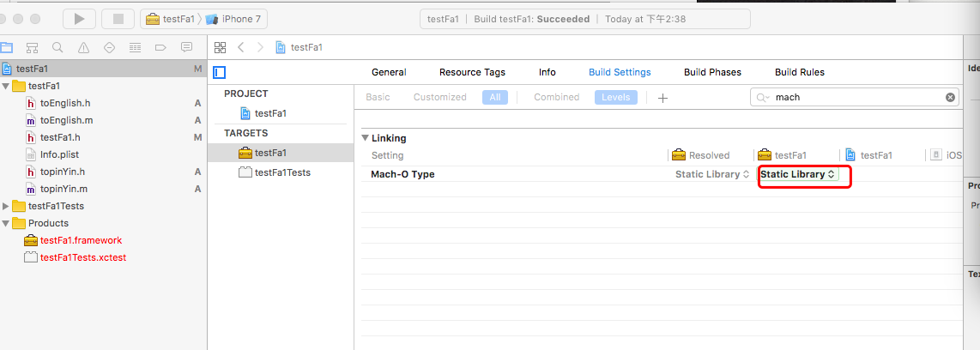Screen dimensions: 980x350
Task: Select the testFa1 scheme in toolbar
Action: pos(170,19)
